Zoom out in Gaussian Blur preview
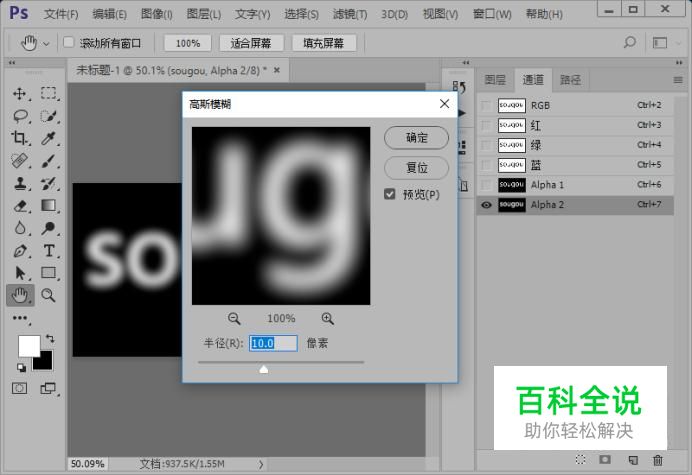Screen dimensions: 692x475 [234, 318]
